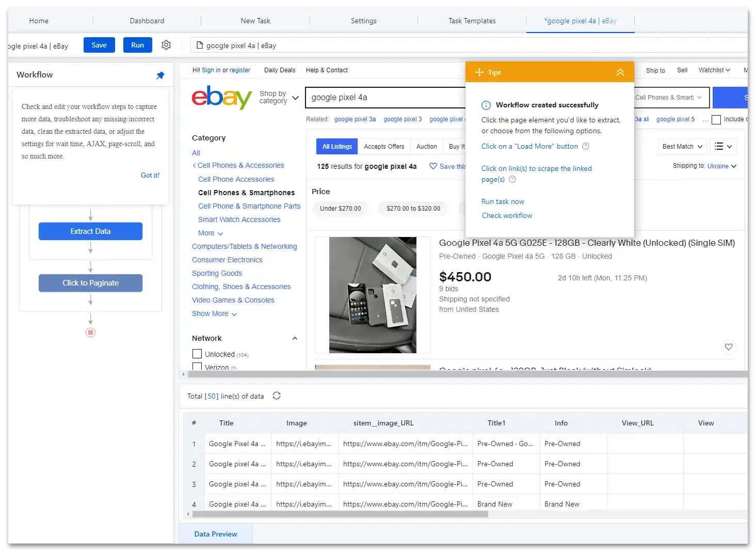756x552 pixels.
Task: Click the Tips move cross icon
Action: click(479, 72)
